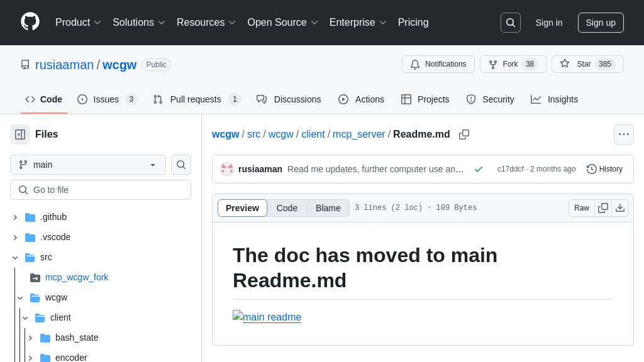644x362 pixels.
Task: Open Notifications bell button
Action: point(438,64)
